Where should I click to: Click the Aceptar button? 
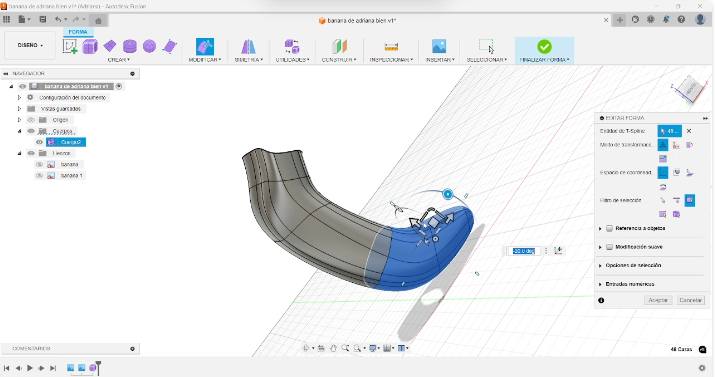658,300
